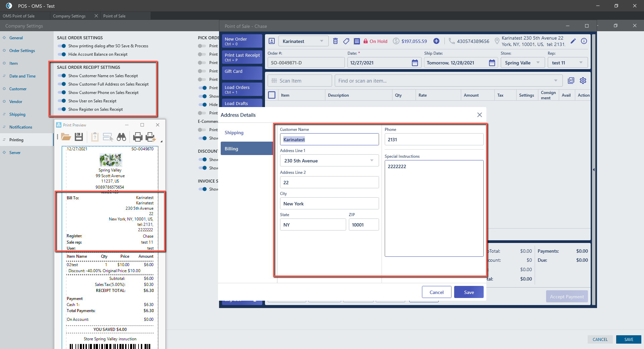Select the Billing tab in Address Details
The image size is (644, 349).
click(x=247, y=149)
